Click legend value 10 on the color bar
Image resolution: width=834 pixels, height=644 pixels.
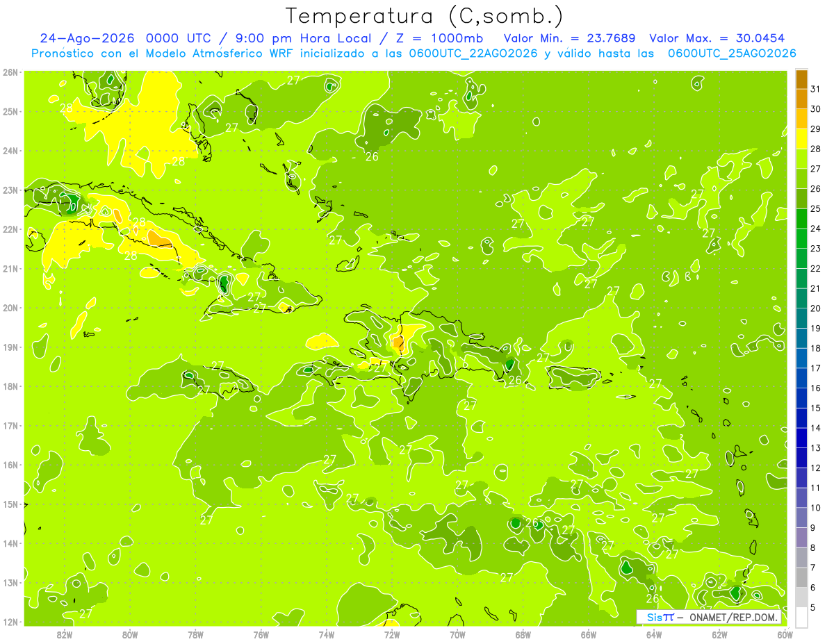tap(816, 508)
